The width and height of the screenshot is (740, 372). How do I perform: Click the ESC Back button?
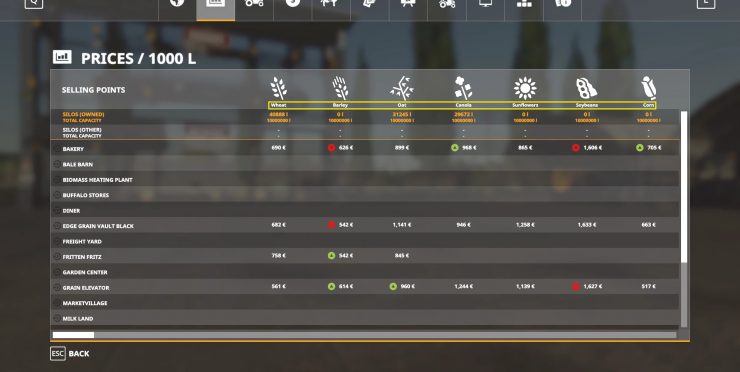click(70, 354)
